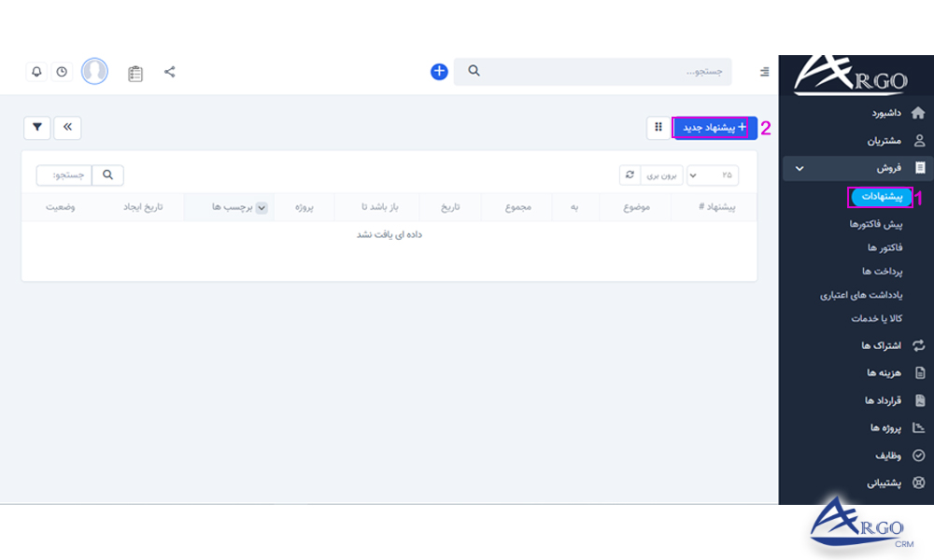The image size is (934, 560).
Task: Click the پیشنهاد جدید button
Action: [714, 129]
